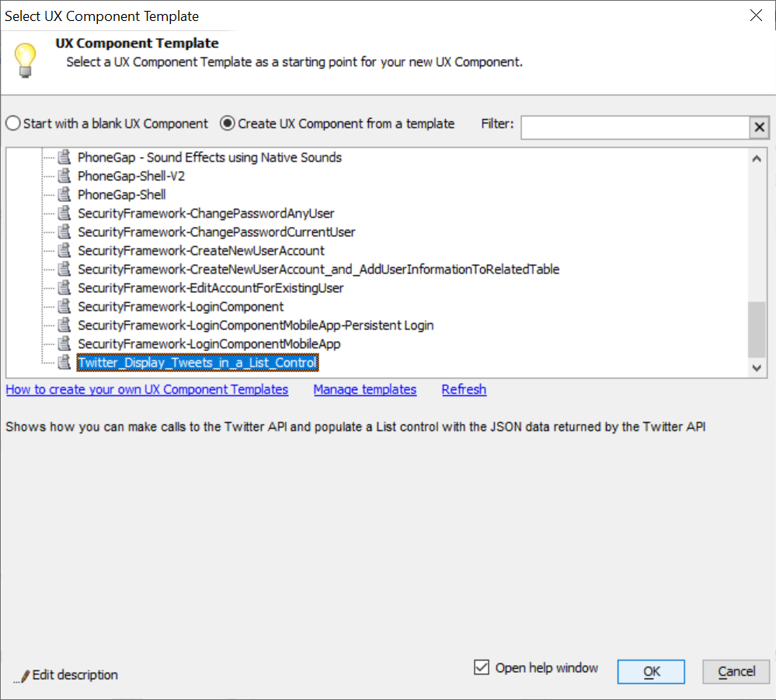Image resolution: width=776 pixels, height=700 pixels.
Task: Click the template icon next to PhoneGap-Shell
Action: coord(65,194)
